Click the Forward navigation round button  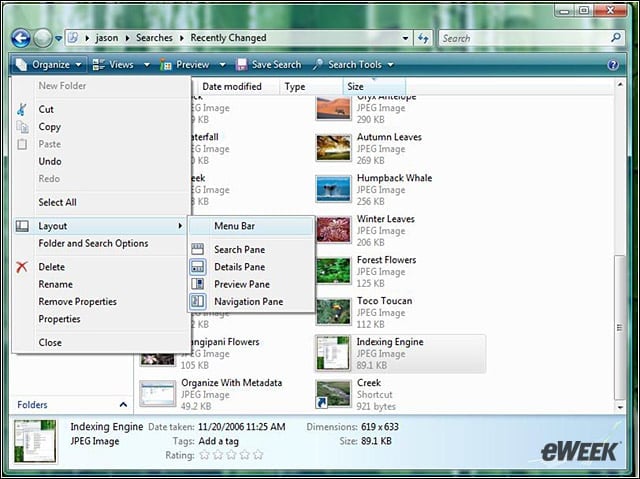click(x=42, y=39)
